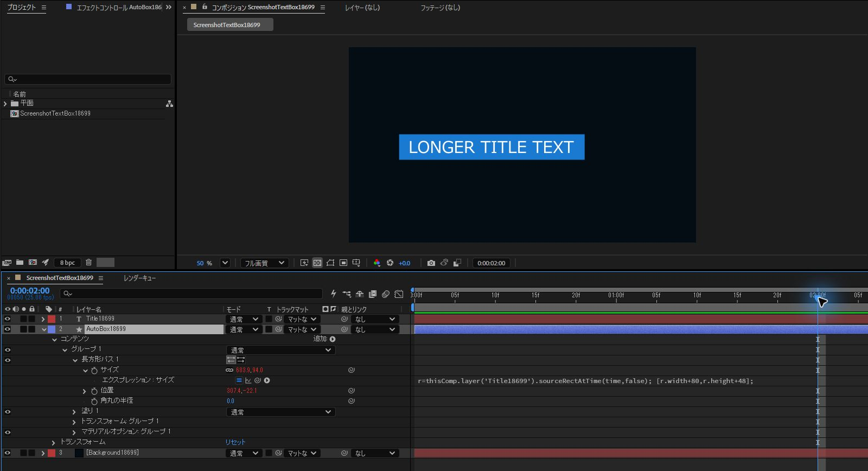The width and height of the screenshot is (868, 471).
Task: Hide the AutoBox18699 layer
Action: coord(8,329)
